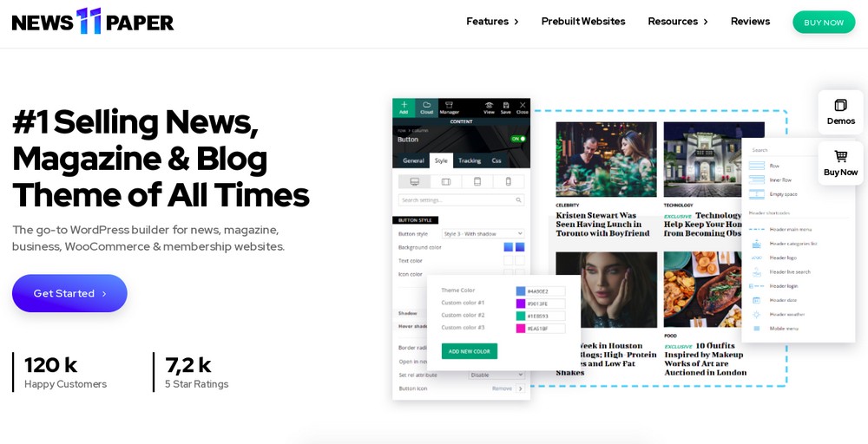Select the Header logo shortcode icon
This screenshot has height=444, width=868.
tap(756, 258)
